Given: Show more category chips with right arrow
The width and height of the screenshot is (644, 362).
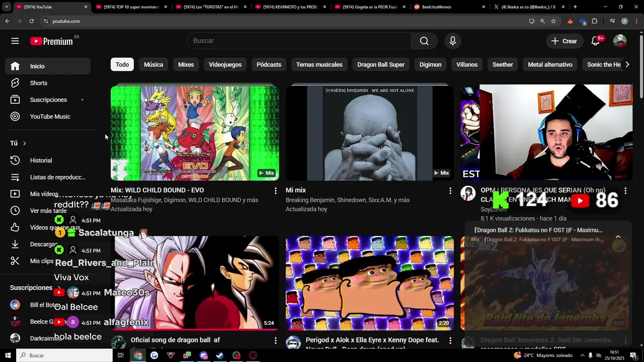Looking at the screenshot, I should point(627,64).
